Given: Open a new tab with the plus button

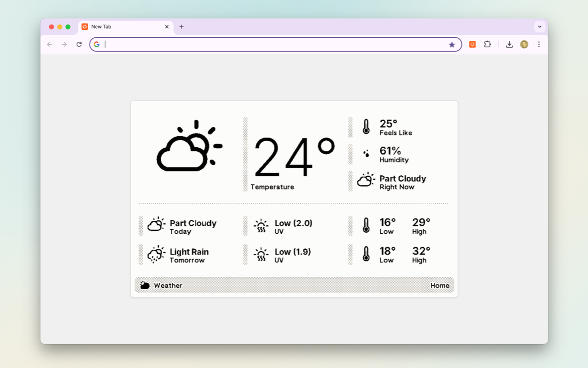Looking at the screenshot, I should (181, 26).
